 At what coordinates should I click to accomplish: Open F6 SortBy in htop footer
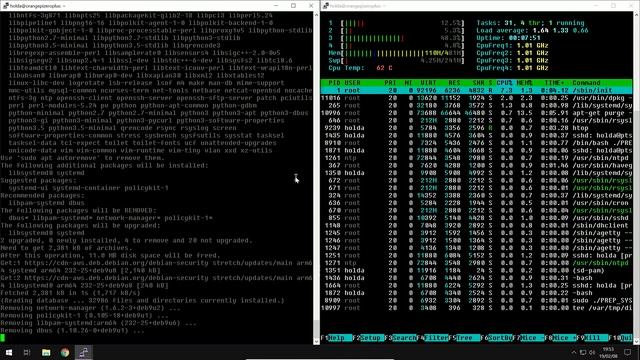pyautogui.click(x=496, y=338)
